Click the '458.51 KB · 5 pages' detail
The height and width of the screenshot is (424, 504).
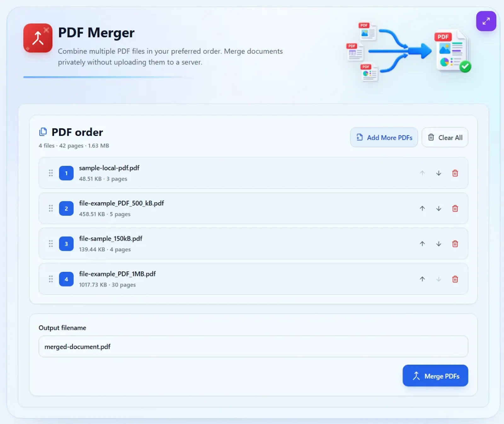[x=105, y=214]
